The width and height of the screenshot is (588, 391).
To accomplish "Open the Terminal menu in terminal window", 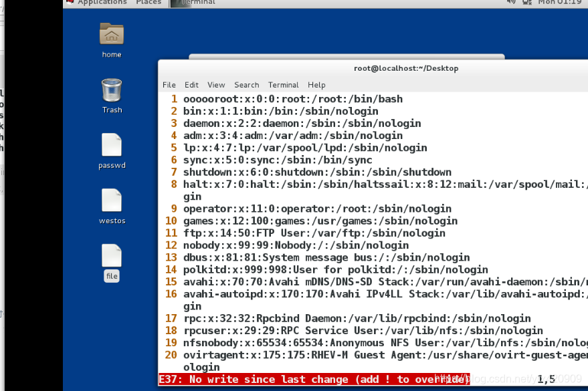I will [283, 85].
